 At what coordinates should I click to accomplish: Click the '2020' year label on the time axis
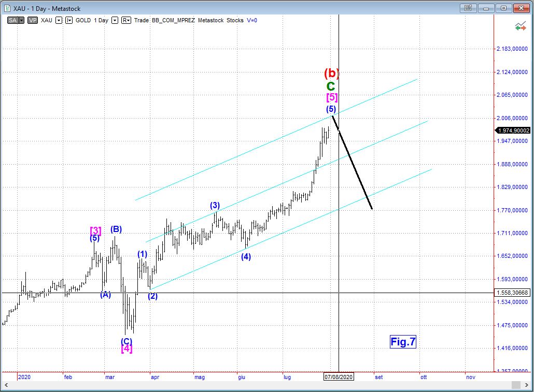[x=24, y=377]
